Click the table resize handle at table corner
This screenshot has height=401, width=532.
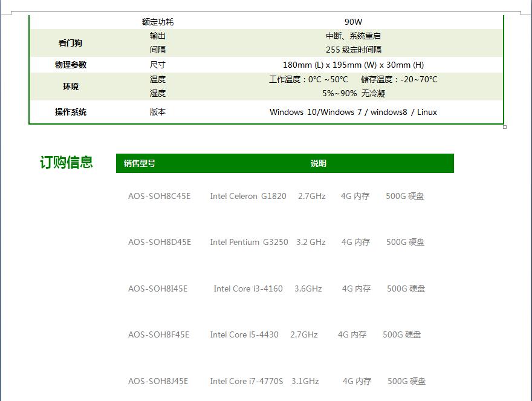click(505, 127)
